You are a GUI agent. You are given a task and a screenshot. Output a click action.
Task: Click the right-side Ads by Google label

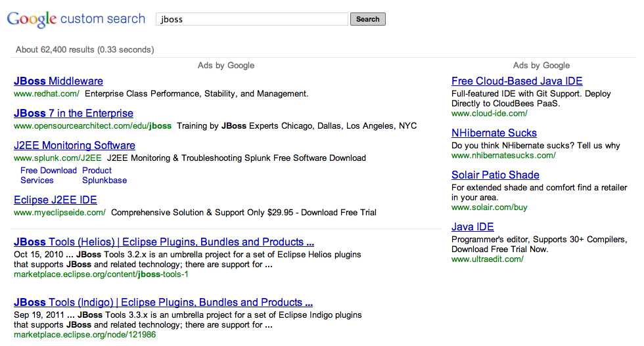tap(541, 66)
